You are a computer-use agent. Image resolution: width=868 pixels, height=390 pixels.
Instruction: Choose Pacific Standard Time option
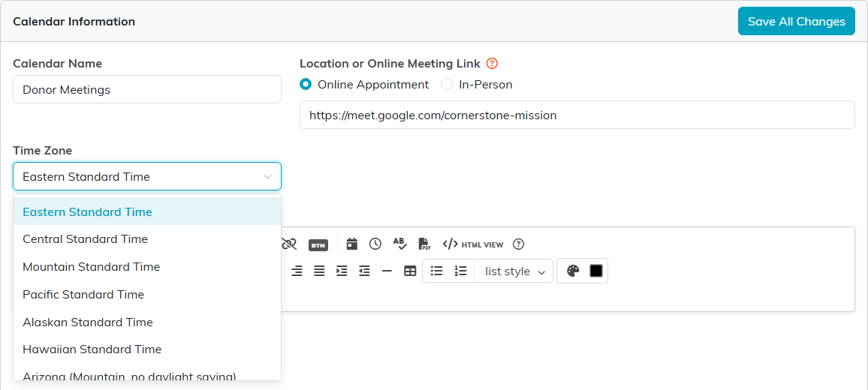point(147,294)
